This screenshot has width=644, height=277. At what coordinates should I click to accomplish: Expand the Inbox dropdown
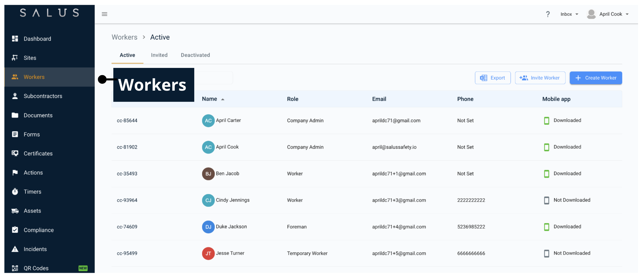(x=569, y=14)
